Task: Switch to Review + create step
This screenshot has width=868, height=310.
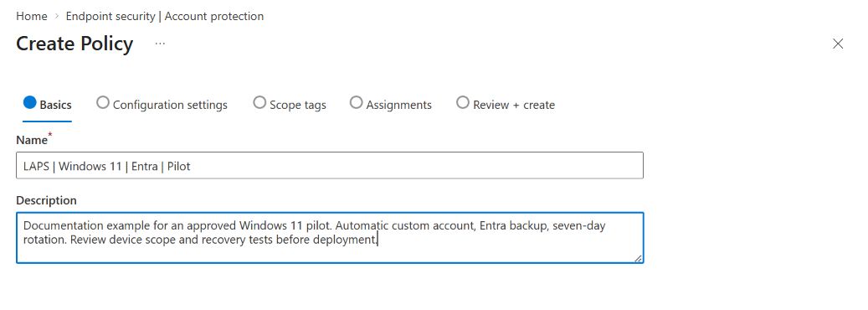Action: click(506, 104)
